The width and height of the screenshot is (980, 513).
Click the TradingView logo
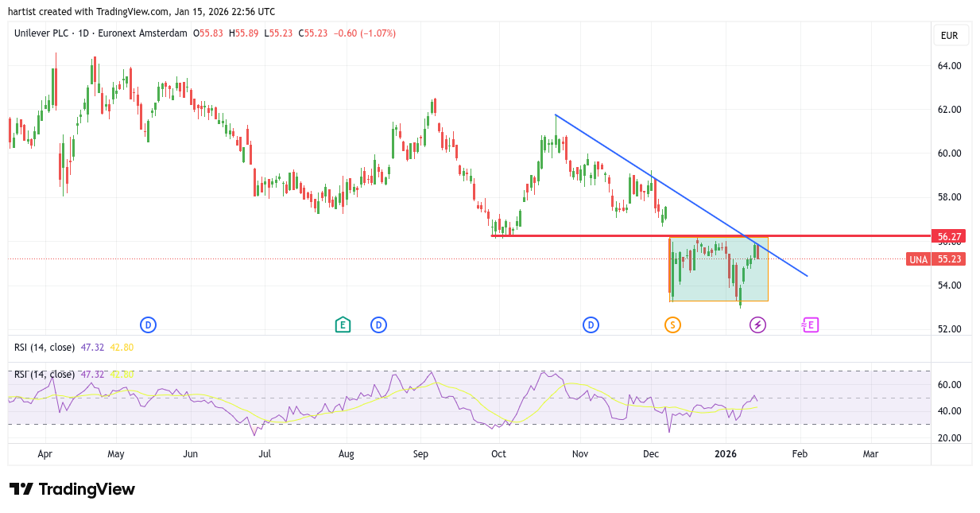point(72,489)
